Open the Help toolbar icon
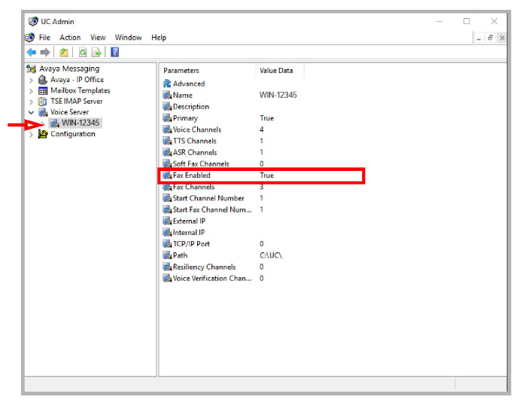This screenshot has height=406, width=532. tap(114, 52)
